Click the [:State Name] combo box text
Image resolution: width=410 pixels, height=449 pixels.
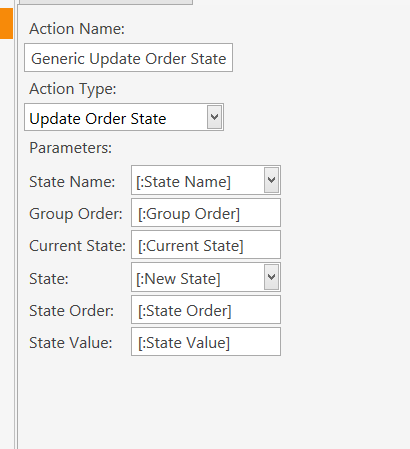click(x=183, y=182)
